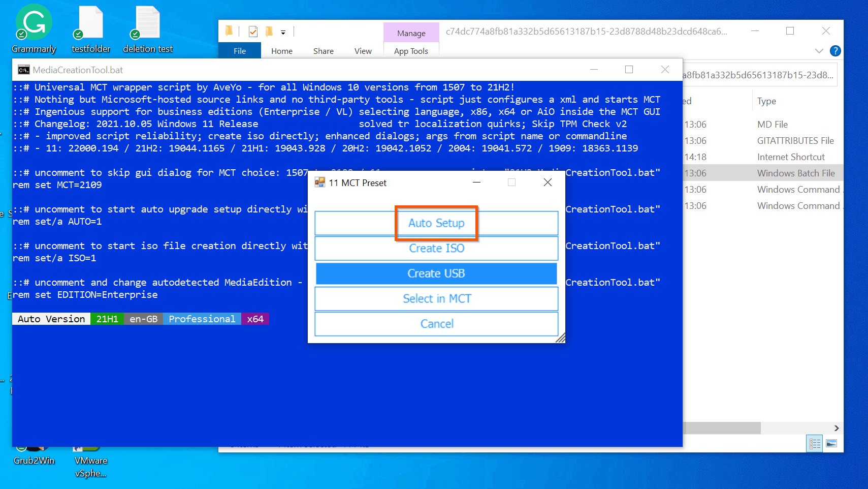
Task: Select the GITATTRIBUTES File row
Action: coord(762,140)
